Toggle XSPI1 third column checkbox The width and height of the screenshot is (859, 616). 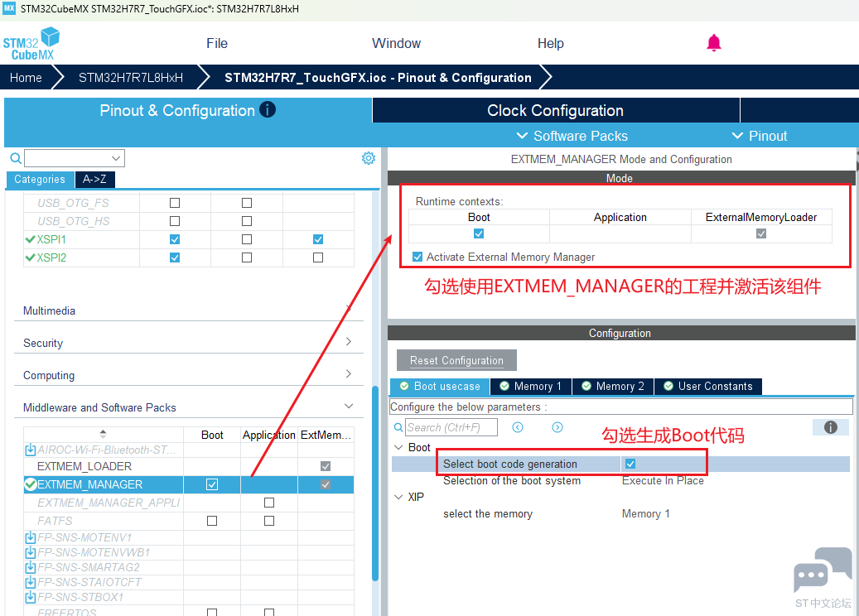pyautogui.click(x=318, y=239)
